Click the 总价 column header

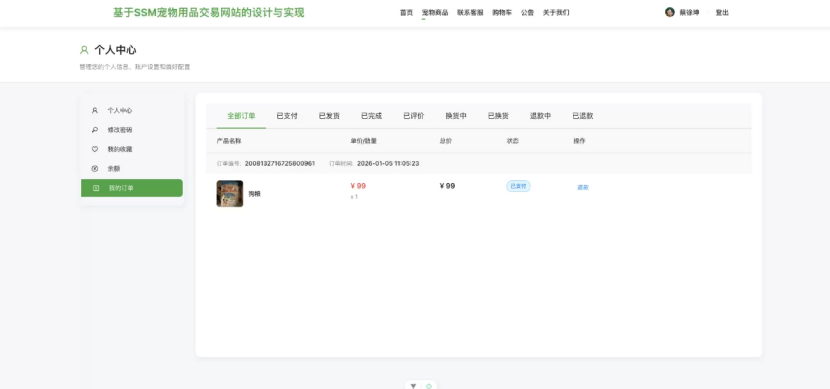pyautogui.click(x=446, y=141)
